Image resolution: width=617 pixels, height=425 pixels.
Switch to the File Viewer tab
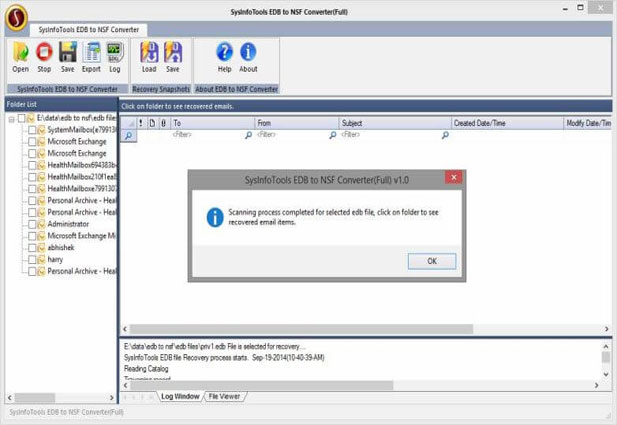click(x=224, y=397)
